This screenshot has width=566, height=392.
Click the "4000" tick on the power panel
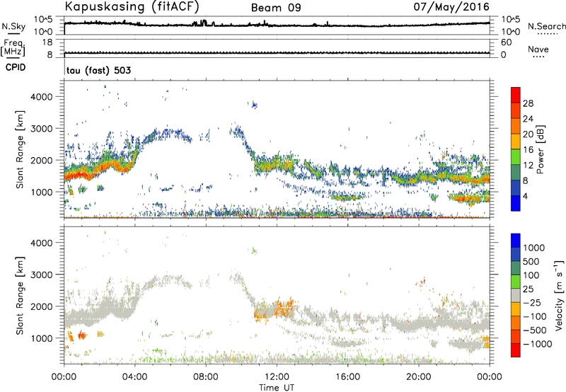[x=42, y=97]
